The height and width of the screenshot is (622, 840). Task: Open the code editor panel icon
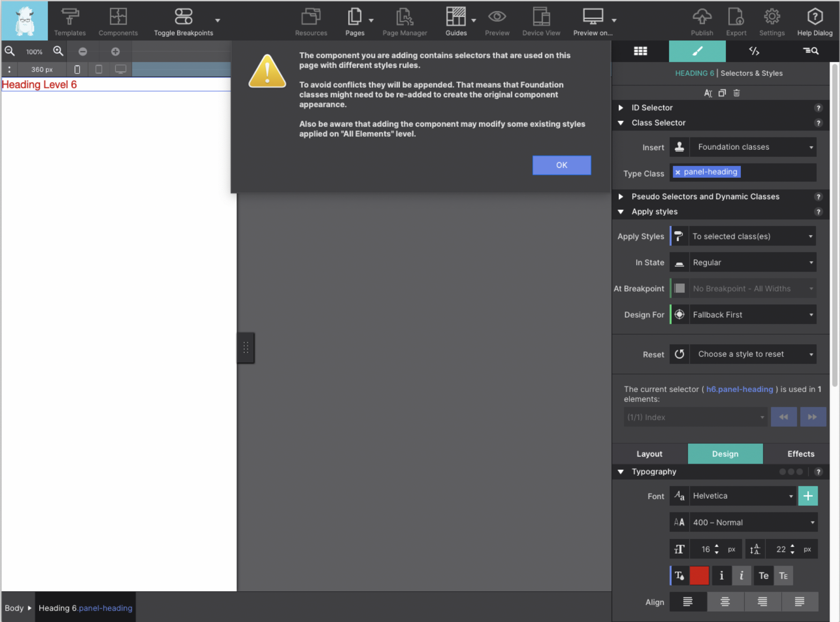point(754,51)
